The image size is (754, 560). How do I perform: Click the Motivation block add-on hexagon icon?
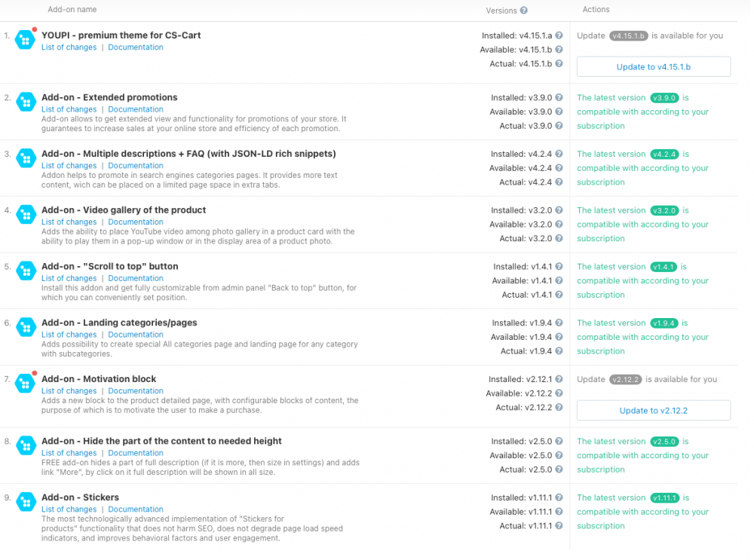click(x=26, y=384)
